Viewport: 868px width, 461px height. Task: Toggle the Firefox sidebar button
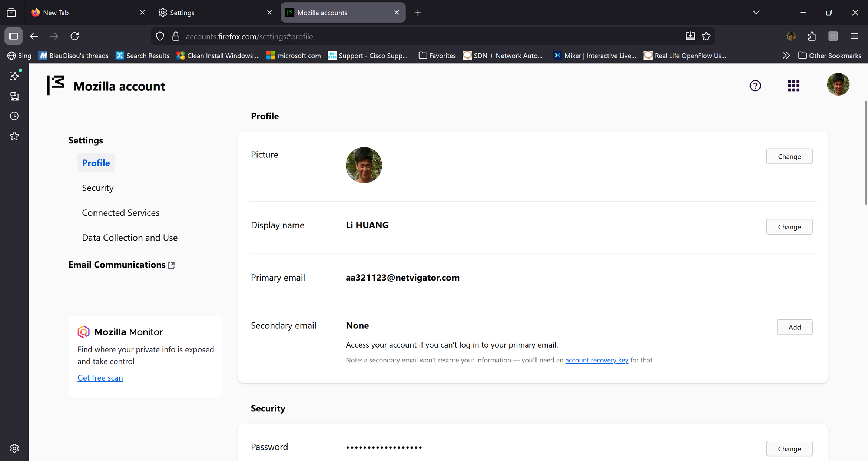coord(14,36)
